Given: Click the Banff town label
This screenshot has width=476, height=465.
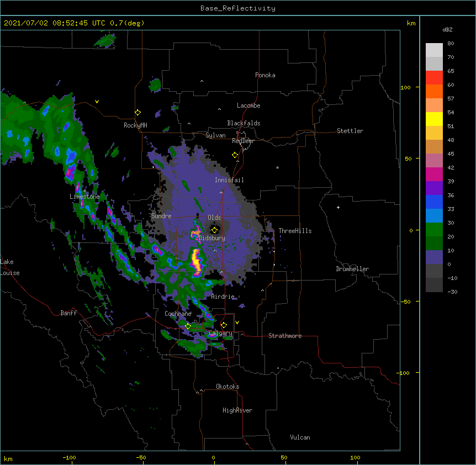Looking at the screenshot, I should click(x=68, y=313).
